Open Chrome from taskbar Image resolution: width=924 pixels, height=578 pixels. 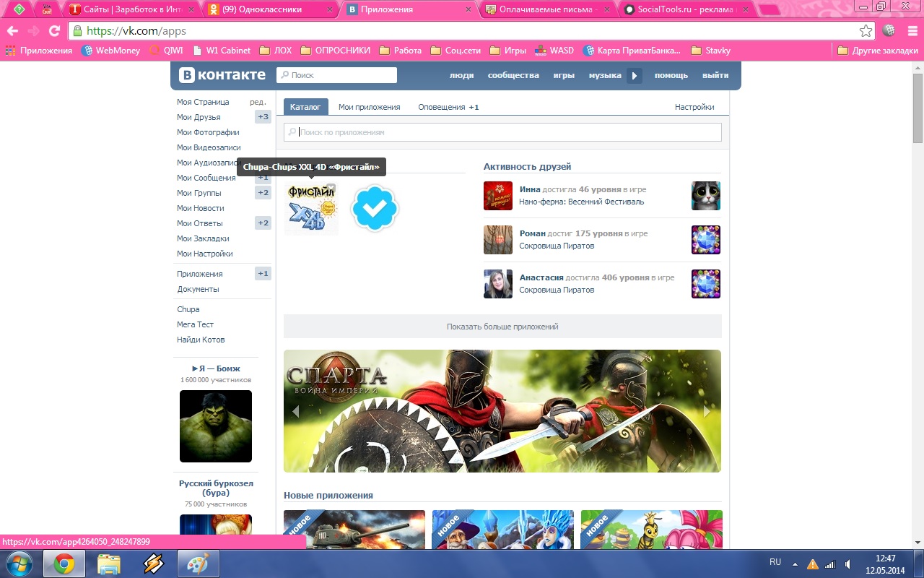64,564
